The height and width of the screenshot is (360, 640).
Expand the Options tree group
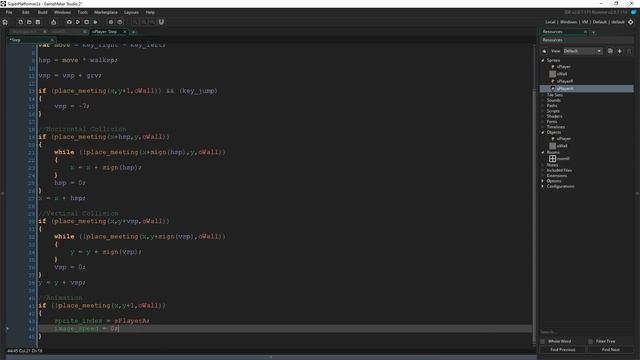[543, 181]
